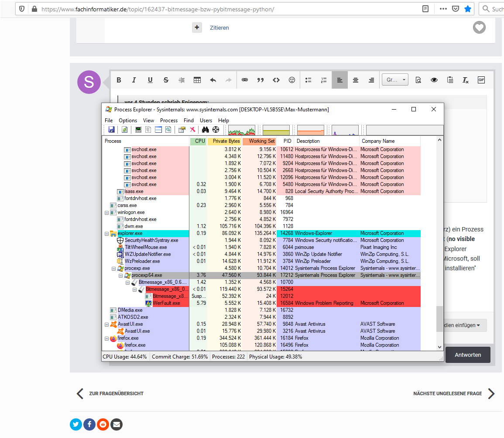Click the orange physical memory graph
504x438 pixels.
pos(311,130)
